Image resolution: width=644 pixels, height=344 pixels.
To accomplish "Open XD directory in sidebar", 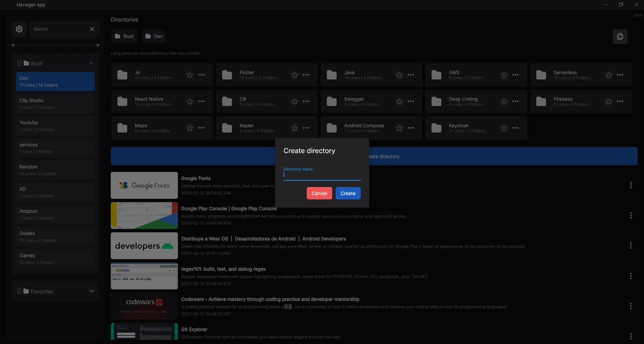I will [55, 192].
